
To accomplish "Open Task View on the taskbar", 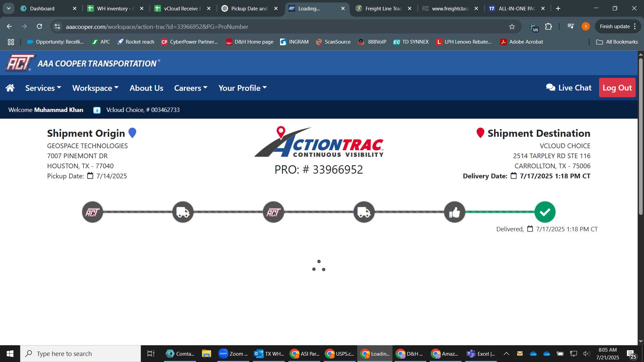I will tap(151, 354).
